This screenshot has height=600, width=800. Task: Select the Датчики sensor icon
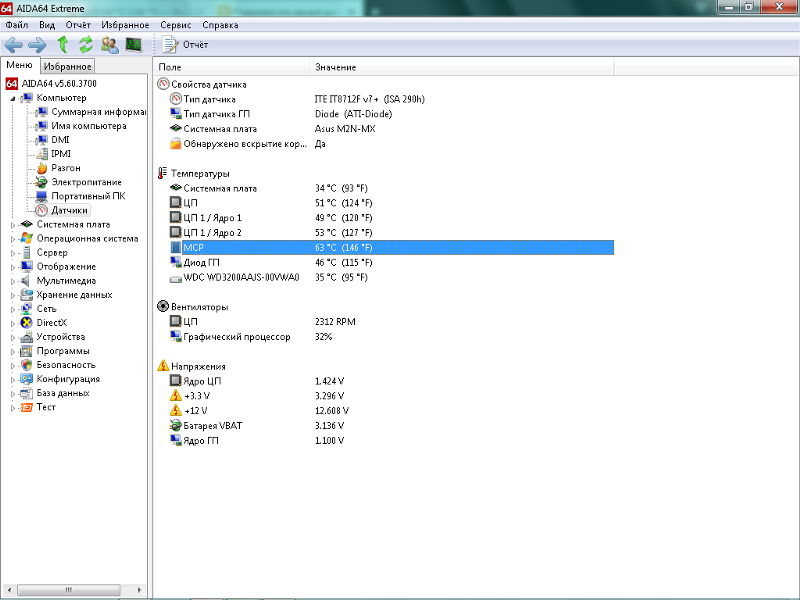click(x=42, y=210)
